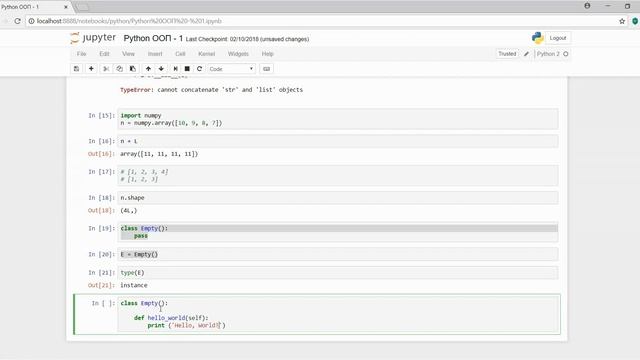View site information icon in the address bar

[x=31, y=21]
